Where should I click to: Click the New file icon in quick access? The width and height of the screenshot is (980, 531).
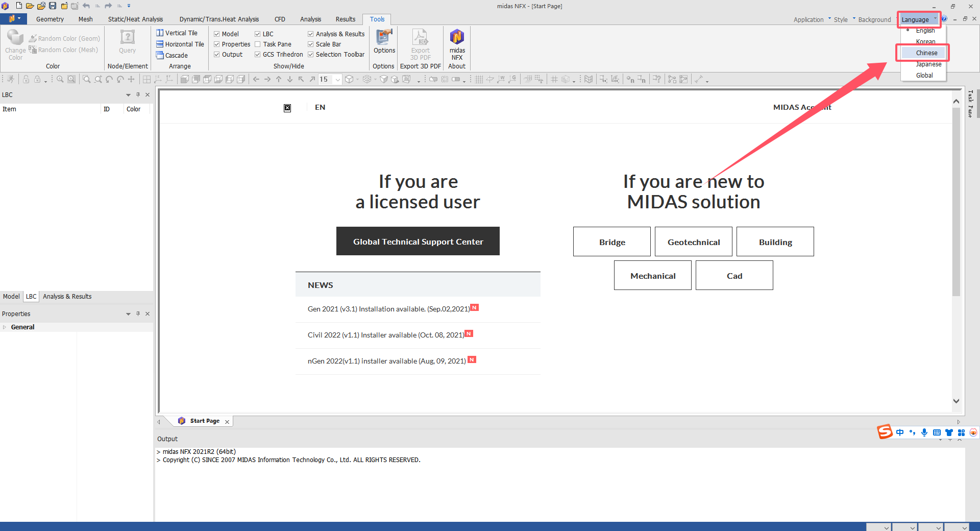pyautogui.click(x=19, y=6)
